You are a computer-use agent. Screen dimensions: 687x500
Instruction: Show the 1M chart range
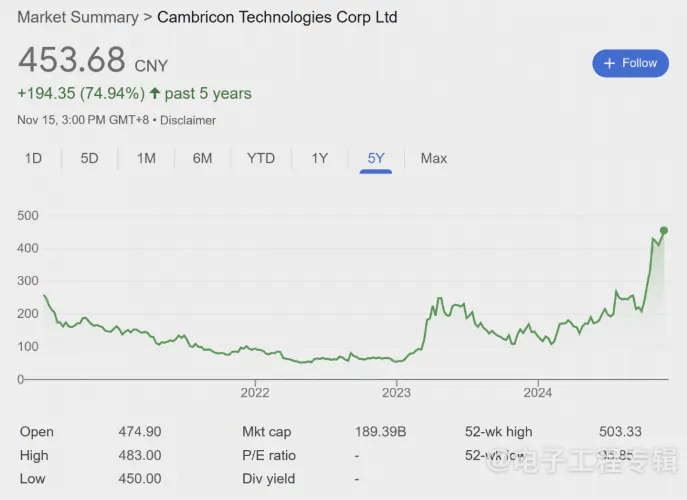tap(146, 158)
